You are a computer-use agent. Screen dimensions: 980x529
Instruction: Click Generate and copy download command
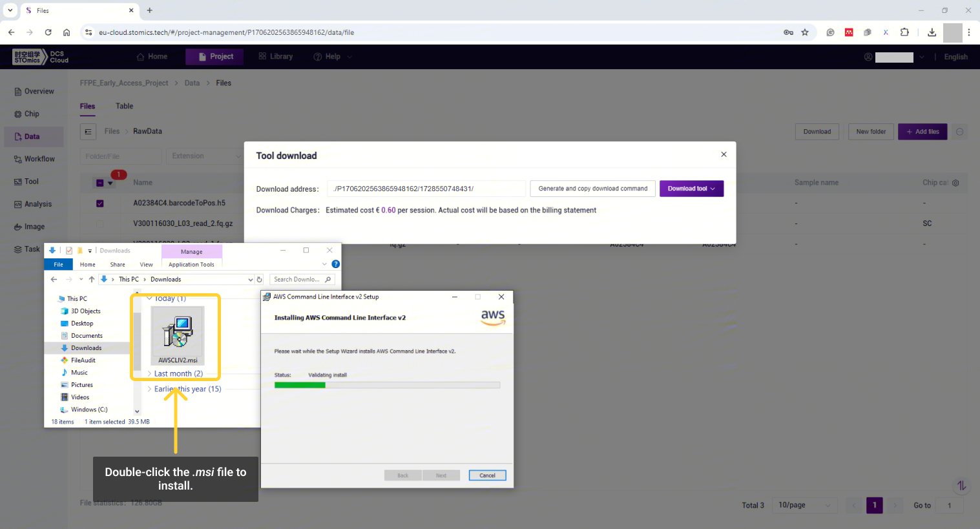pos(592,189)
